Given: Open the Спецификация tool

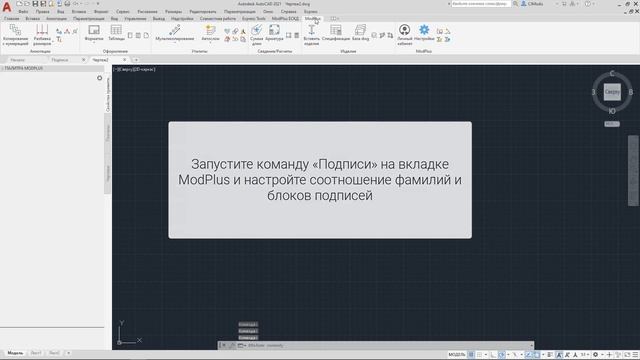Looking at the screenshot, I should pyautogui.click(x=336, y=33).
